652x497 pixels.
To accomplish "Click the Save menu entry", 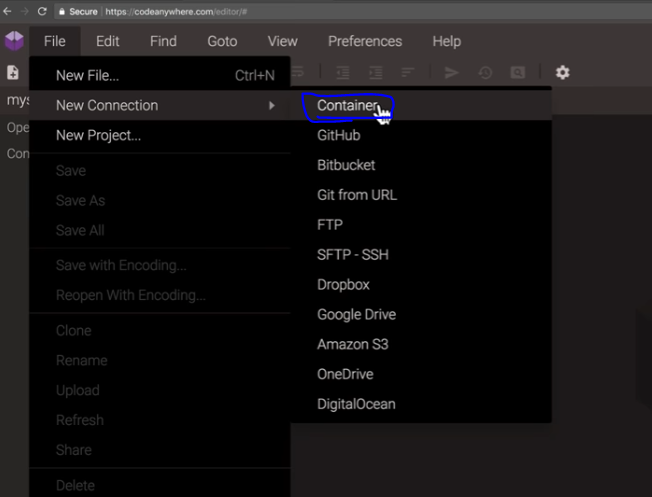I will [x=160, y=171].
